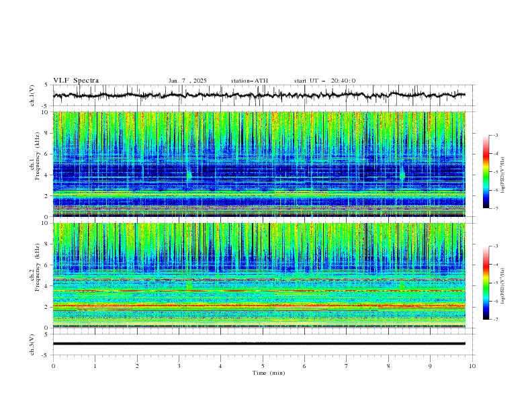Image resolution: width=532 pixels, height=411 pixels.
Task: Click the green burst near 3.2 min in ch.1
Action: click(x=189, y=175)
